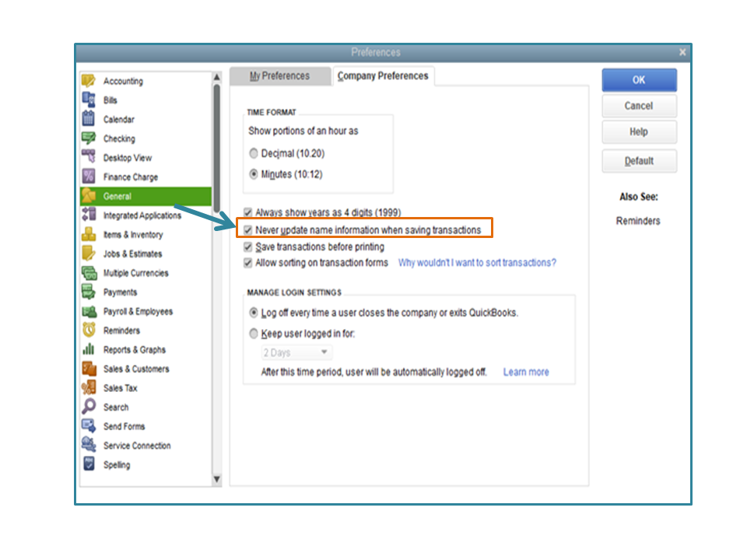The image size is (747, 560).
Task: Select the highlighted General list label
Action: [x=117, y=196]
